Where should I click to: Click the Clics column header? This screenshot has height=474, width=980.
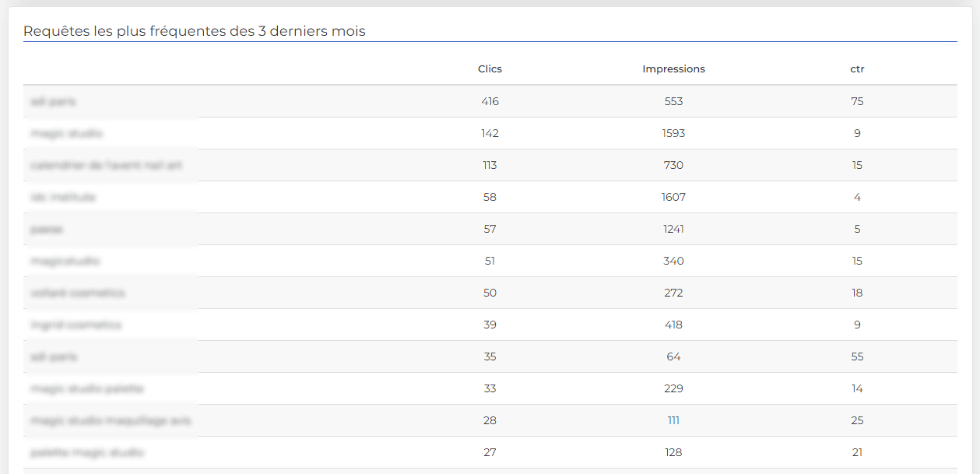[x=490, y=68]
